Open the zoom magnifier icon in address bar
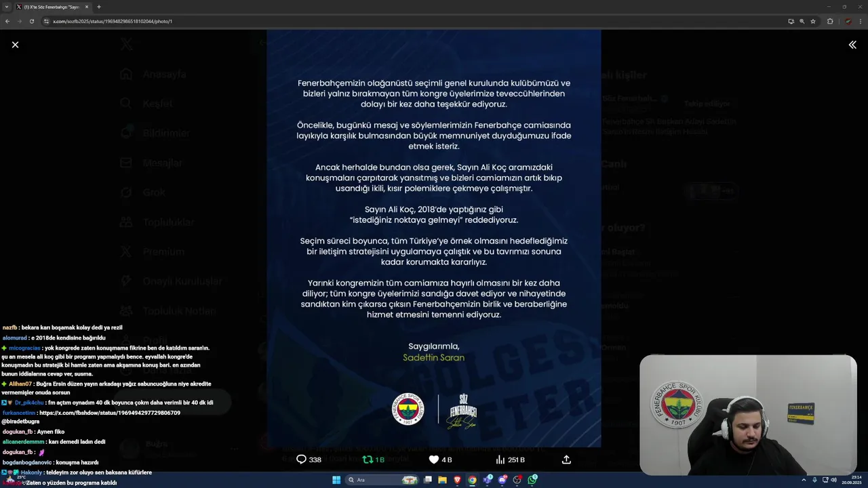868x488 pixels. click(x=802, y=21)
